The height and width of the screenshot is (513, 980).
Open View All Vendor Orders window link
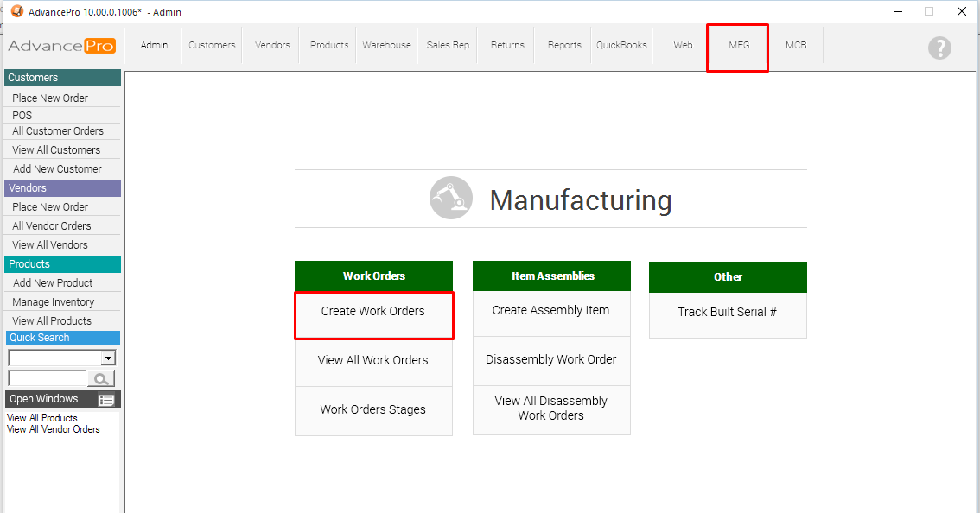[54, 429]
